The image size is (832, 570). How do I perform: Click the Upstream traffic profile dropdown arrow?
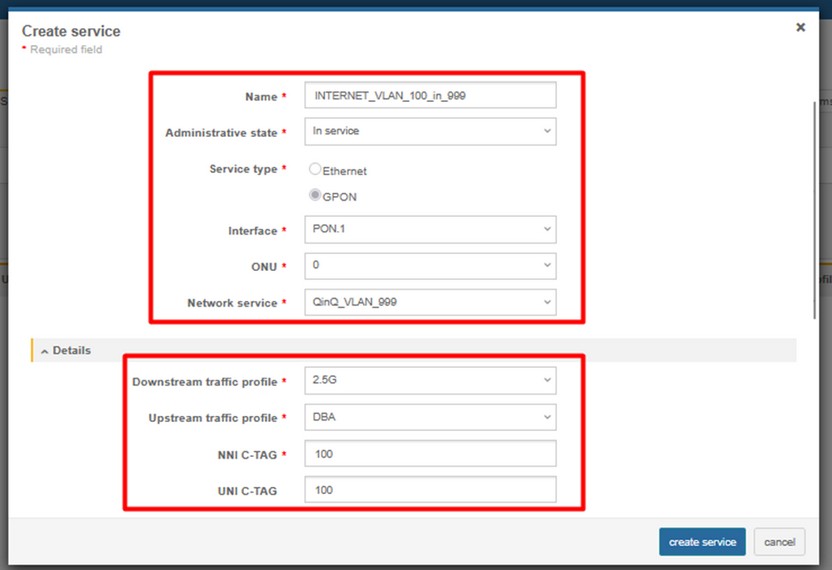pos(547,417)
